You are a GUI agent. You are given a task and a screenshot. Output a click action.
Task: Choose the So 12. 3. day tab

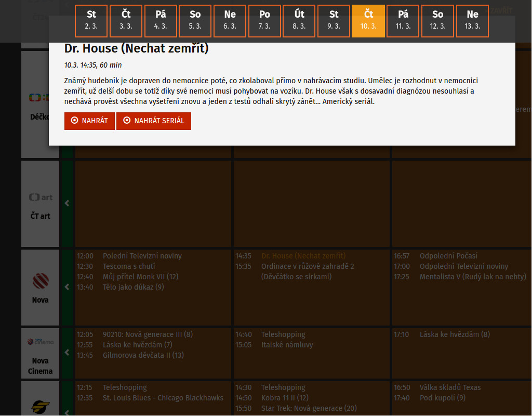click(x=437, y=21)
